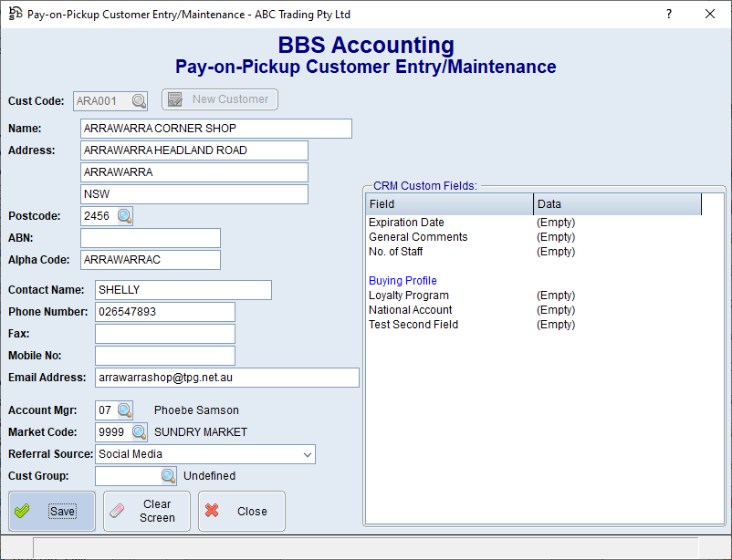Image resolution: width=732 pixels, height=560 pixels.
Task: Click the New Customer button
Action: (x=220, y=99)
